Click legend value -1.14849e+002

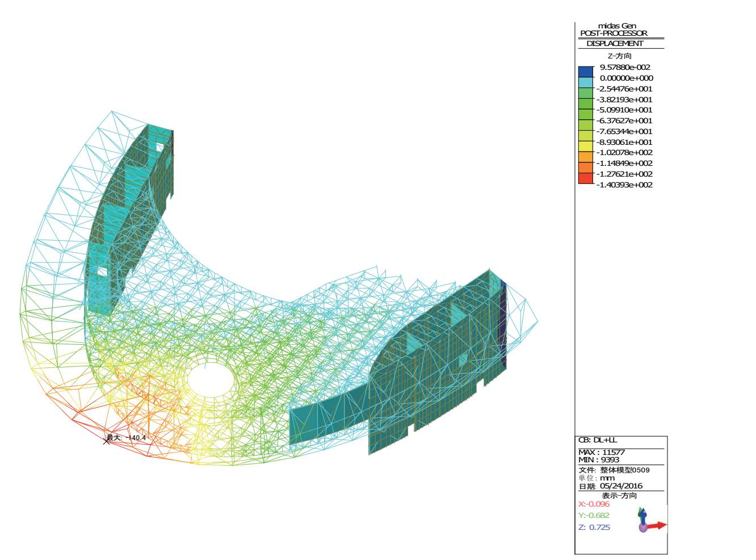624,163
